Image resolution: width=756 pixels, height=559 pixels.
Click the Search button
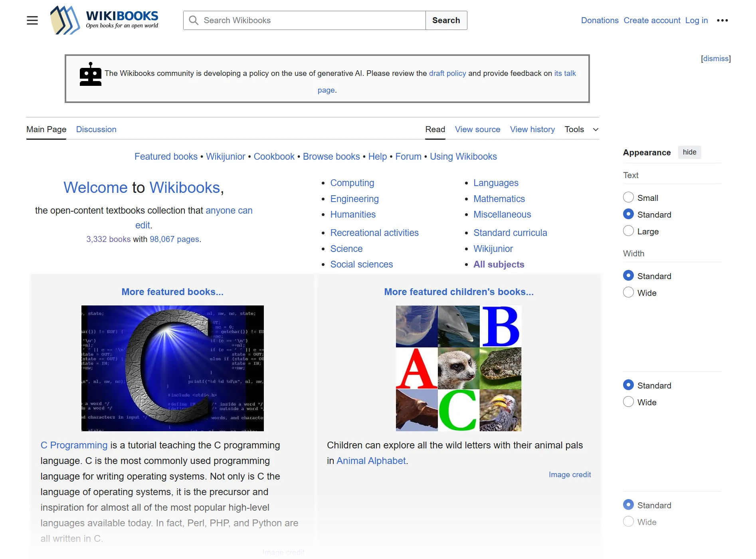point(446,20)
